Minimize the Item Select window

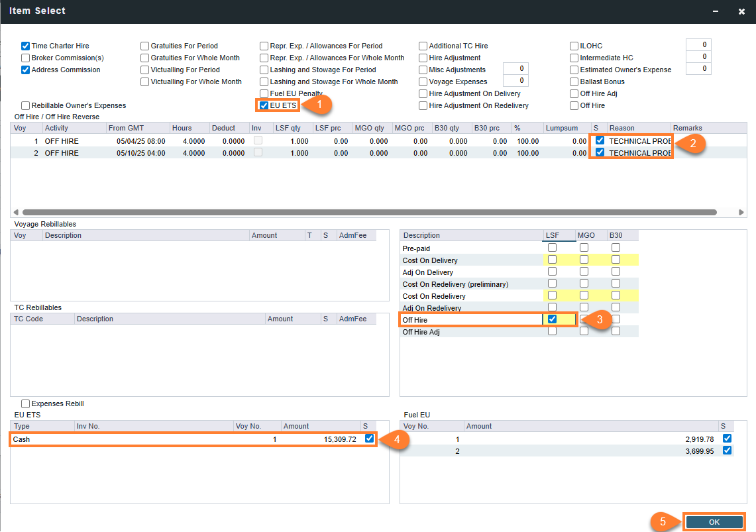(x=716, y=11)
